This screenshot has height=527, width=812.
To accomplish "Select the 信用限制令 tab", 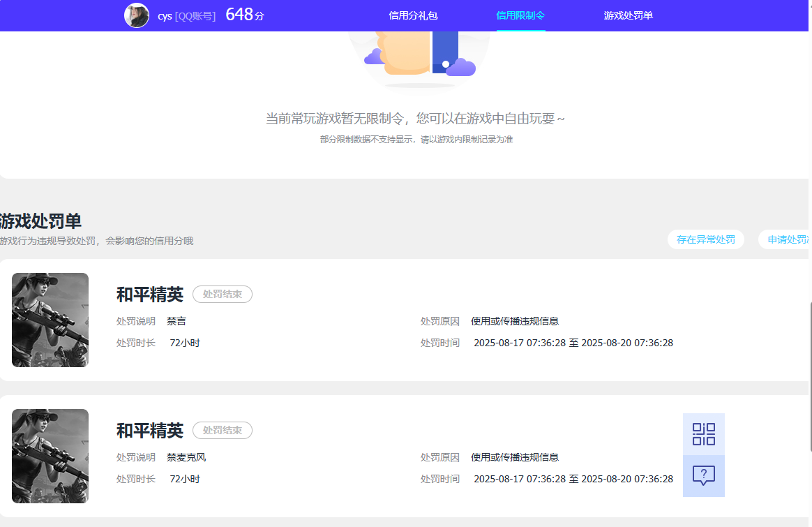I will (x=520, y=15).
